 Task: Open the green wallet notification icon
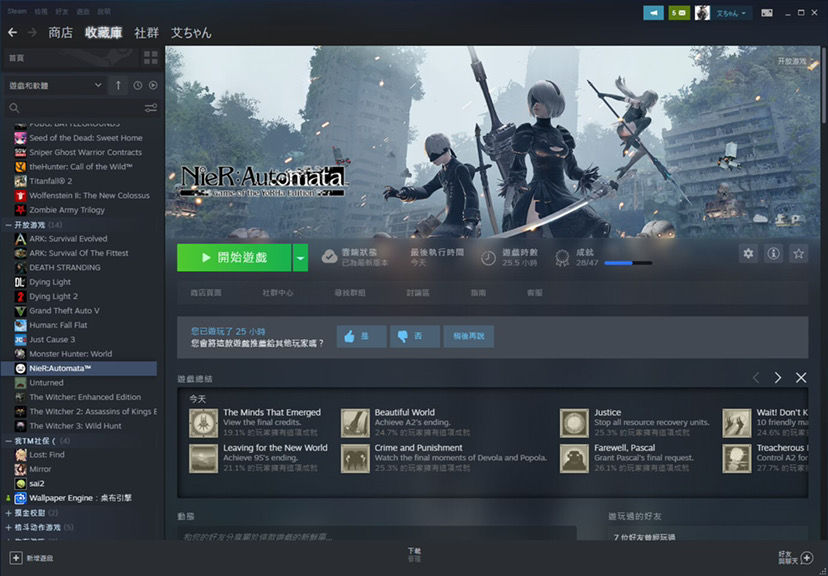pyautogui.click(x=679, y=13)
